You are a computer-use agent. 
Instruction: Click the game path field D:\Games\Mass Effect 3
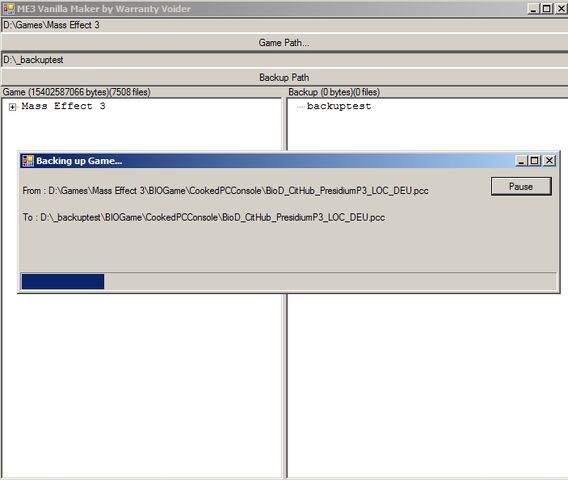click(x=284, y=25)
